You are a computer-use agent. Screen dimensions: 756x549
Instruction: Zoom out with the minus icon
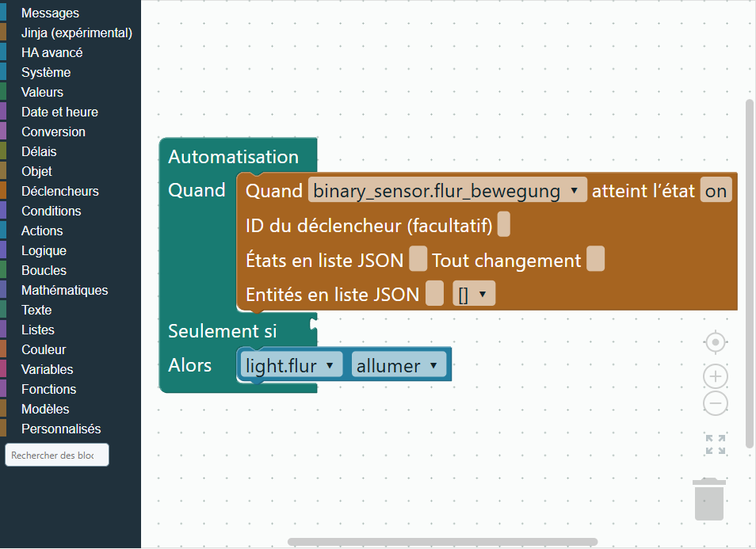pos(716,403)
